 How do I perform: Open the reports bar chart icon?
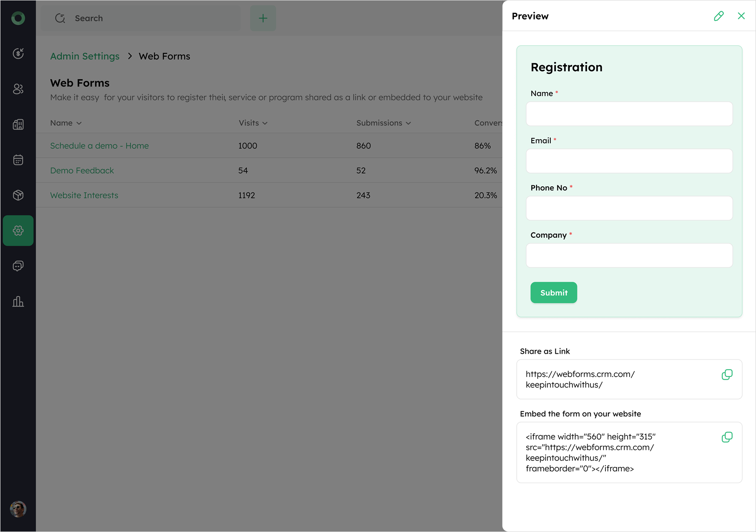tap(18, 301)
